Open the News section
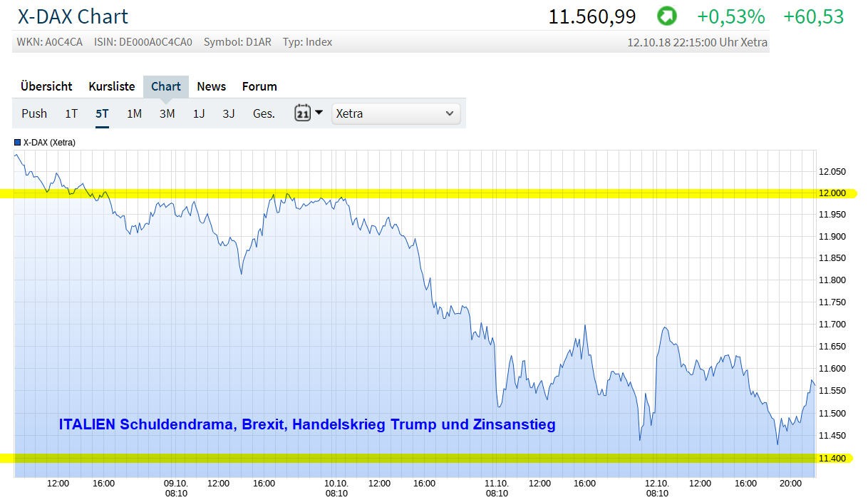This screenshot has height=500, width=868. click(211, 86)
